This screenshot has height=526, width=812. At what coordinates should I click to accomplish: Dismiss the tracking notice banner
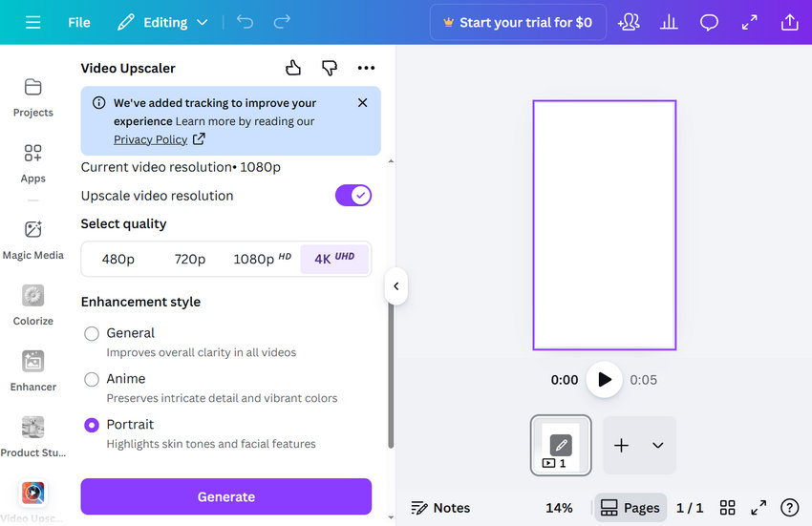coord(362,102)
